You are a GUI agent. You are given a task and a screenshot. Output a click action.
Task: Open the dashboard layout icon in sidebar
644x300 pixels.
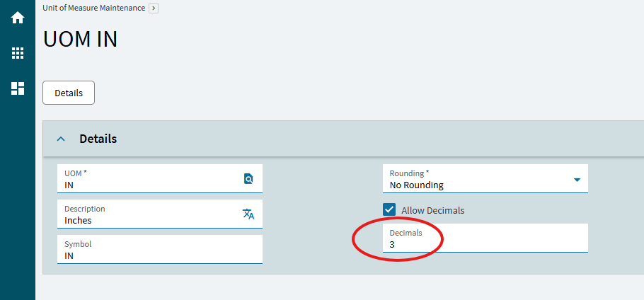pos(18,88)
